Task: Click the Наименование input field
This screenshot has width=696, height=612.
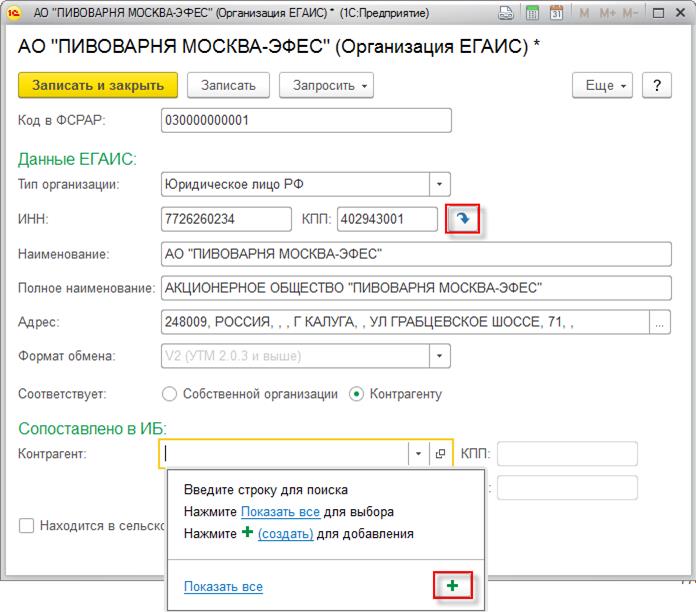Action: (416, 254)
